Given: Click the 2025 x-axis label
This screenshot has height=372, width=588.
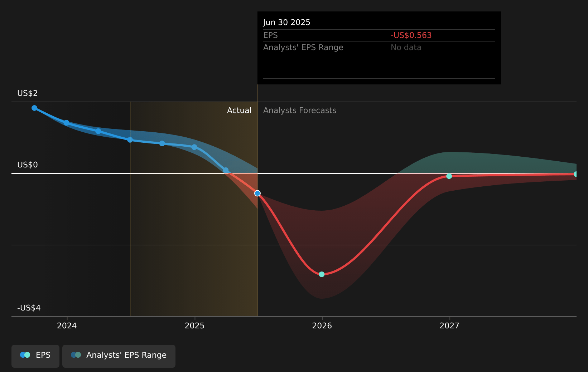Looking at the screenshot, I should pyautogui.click(x=194, y=326).
